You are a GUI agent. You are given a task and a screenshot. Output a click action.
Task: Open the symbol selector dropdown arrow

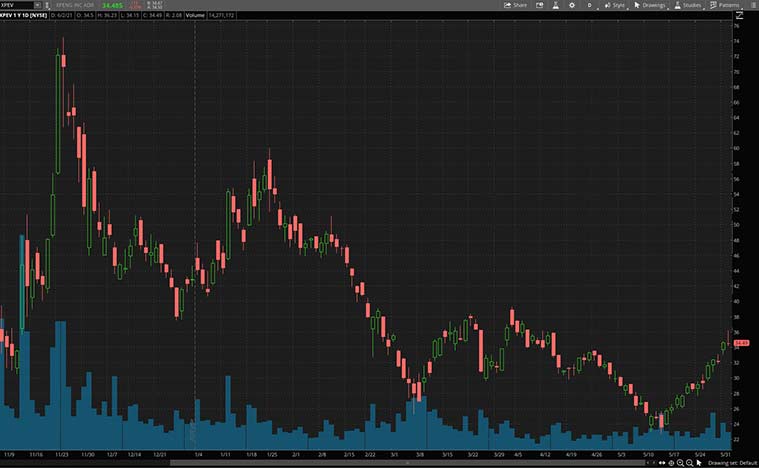(37, 5)
